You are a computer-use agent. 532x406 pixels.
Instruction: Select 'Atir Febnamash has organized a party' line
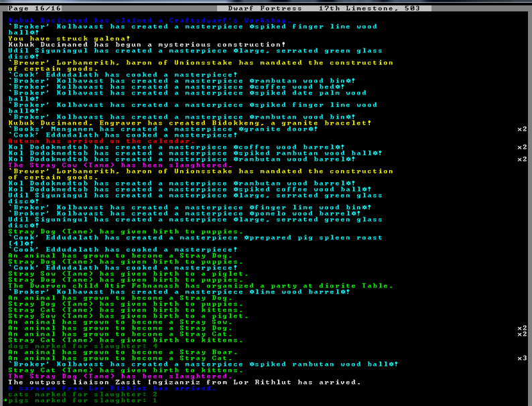coord(200,286)
